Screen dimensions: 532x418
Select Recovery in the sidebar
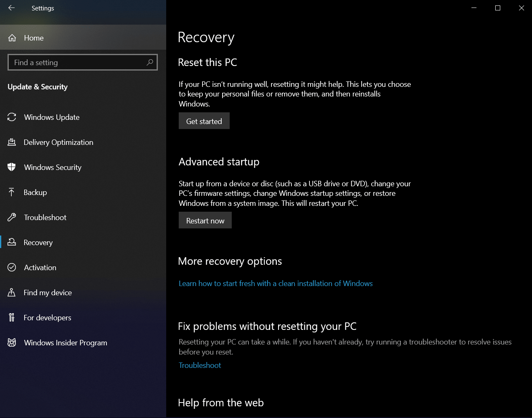pyautogui.click(x=83, y=243)
